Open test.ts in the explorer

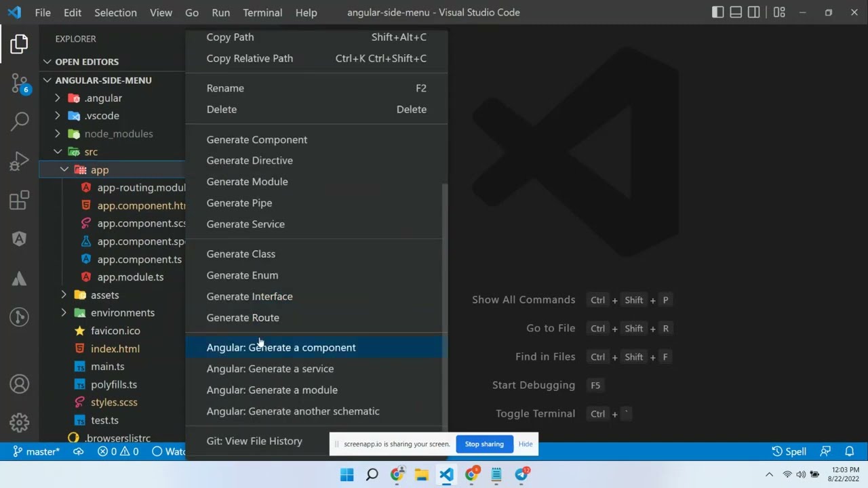104,420
